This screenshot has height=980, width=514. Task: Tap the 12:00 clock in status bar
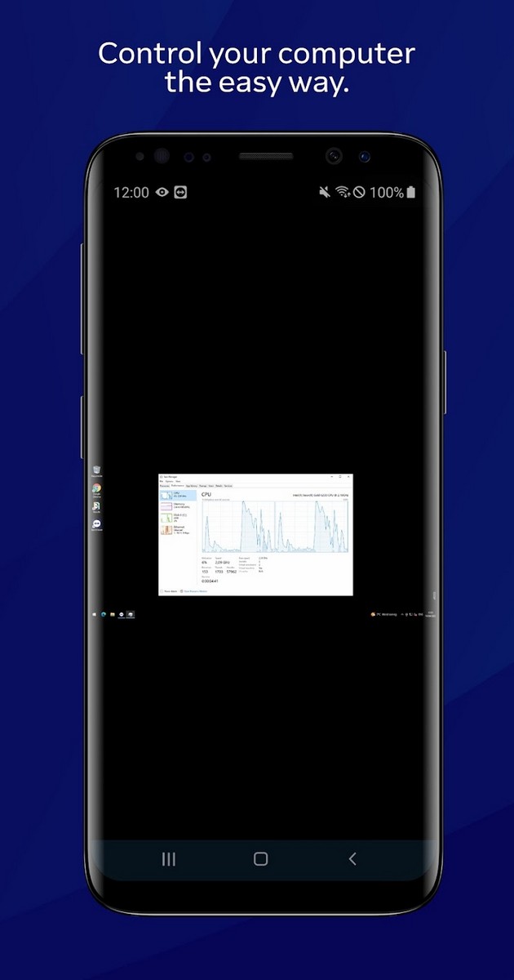[131, 192]
